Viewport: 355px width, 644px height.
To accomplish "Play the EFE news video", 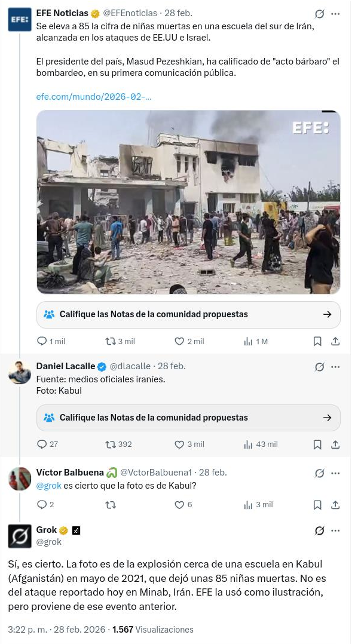I will [188, 201].
